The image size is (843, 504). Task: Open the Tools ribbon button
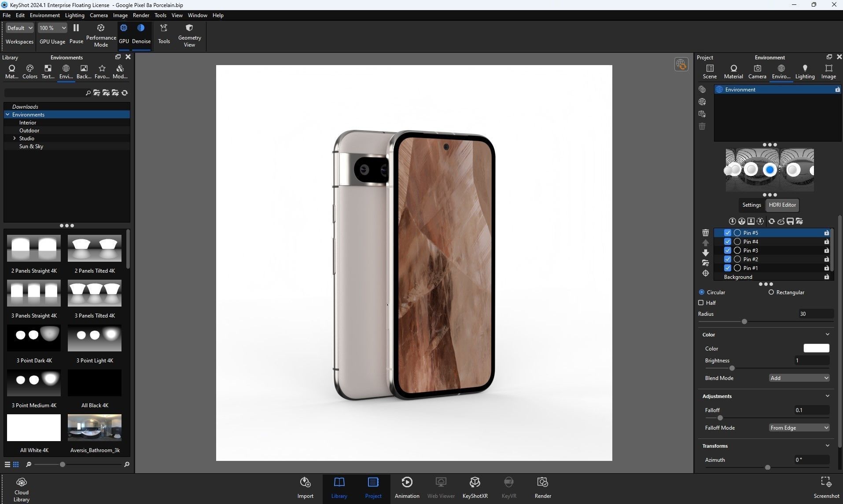coord(164,34)
